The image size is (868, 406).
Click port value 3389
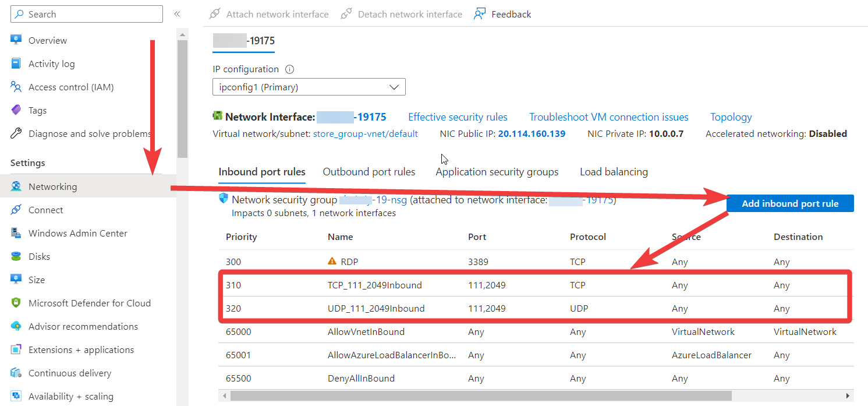[x=479, y=262]
